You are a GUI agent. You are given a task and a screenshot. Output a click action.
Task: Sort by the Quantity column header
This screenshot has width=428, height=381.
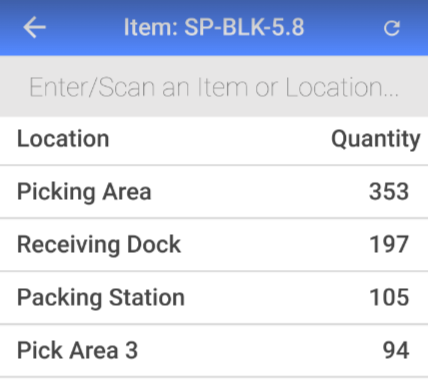click(x=376, y=139)
